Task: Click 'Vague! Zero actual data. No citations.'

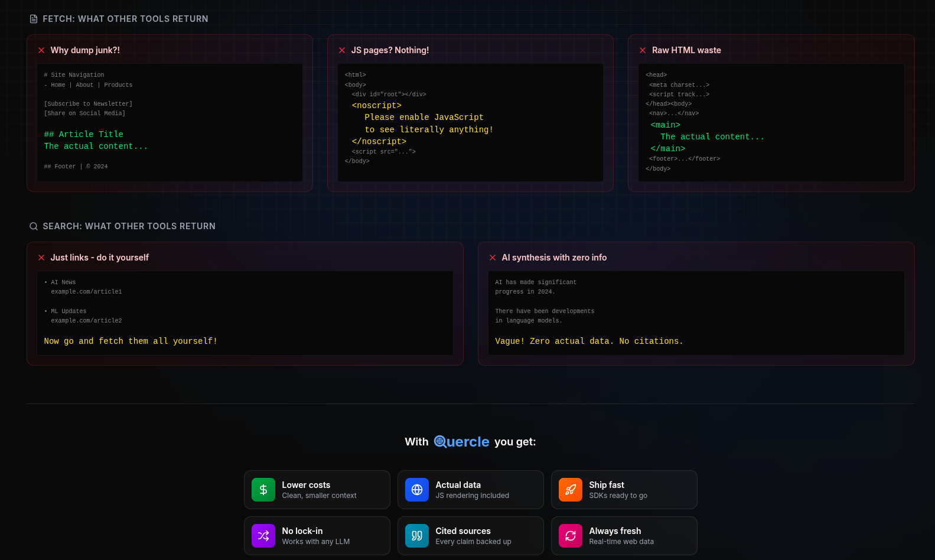Action: point(589,341)
